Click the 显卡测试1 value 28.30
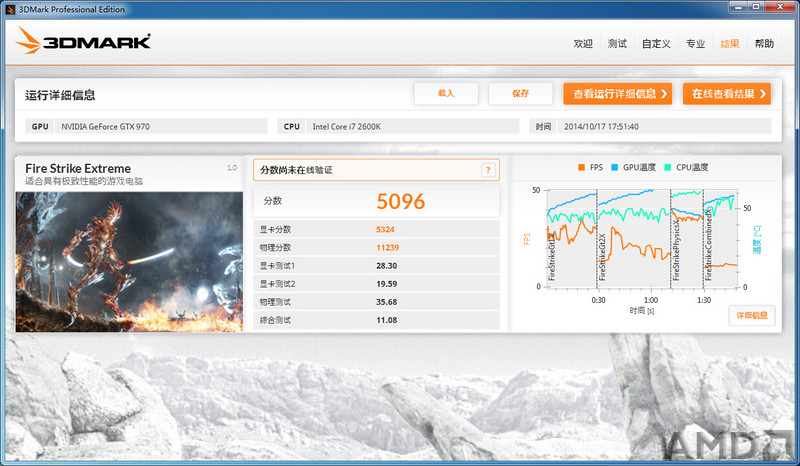This screenshot has width=800, height=466. pyautogui.click(x=387, y=266)
